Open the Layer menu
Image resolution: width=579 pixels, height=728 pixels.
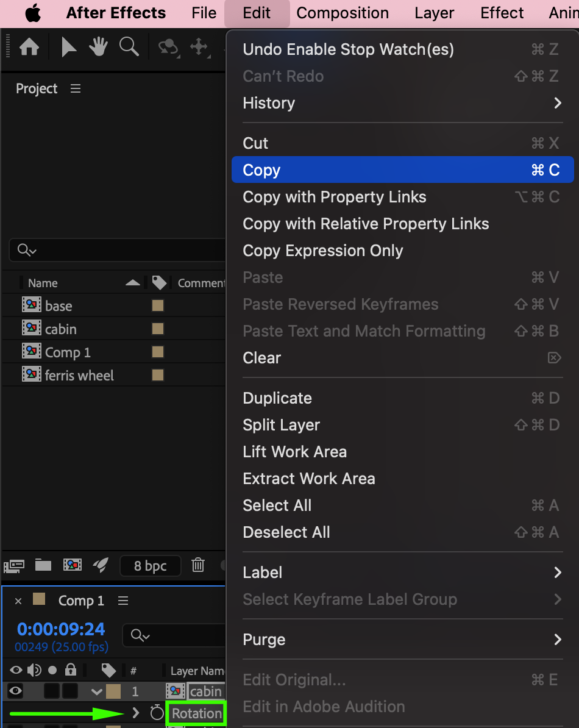434,13
